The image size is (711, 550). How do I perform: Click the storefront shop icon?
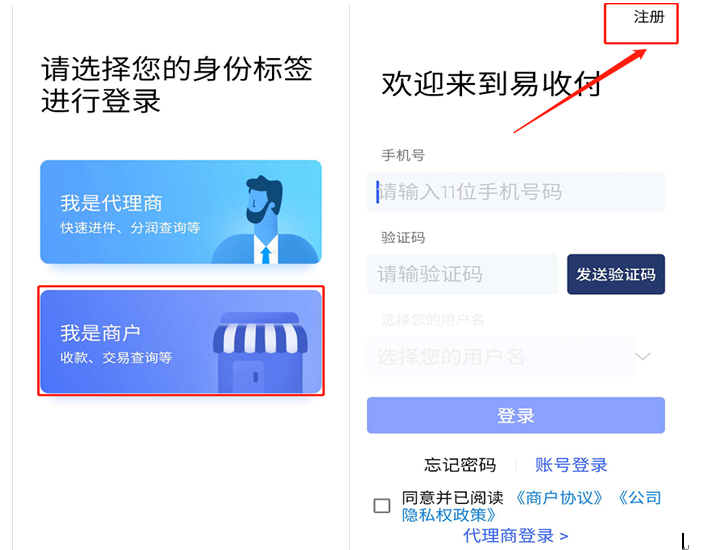pyautogui.click(x=260, y=352)
